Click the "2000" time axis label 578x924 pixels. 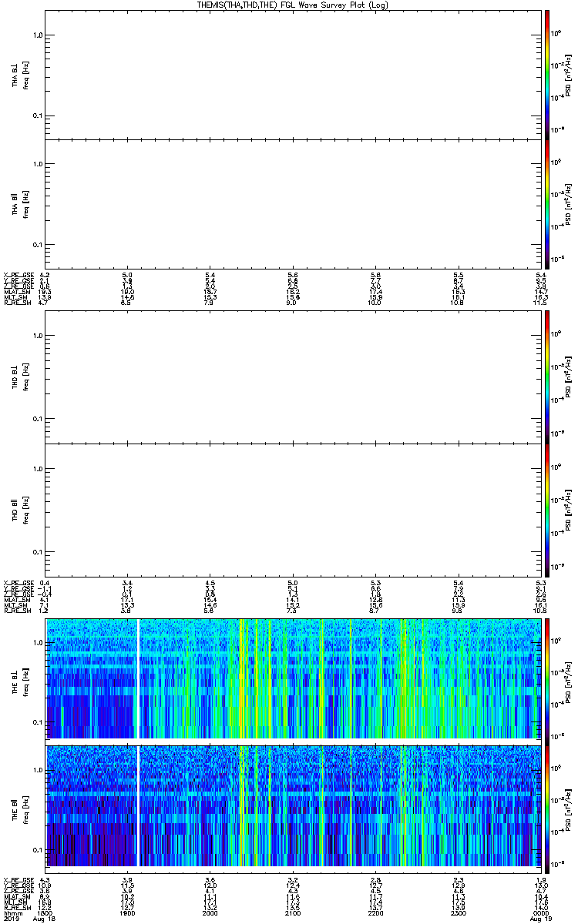(209, 913)
